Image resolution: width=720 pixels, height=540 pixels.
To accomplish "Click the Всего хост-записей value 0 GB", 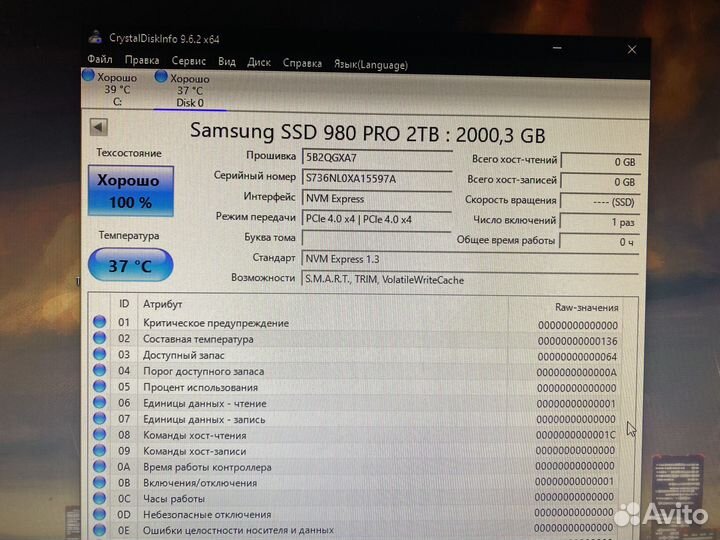I will coord(601,182).
